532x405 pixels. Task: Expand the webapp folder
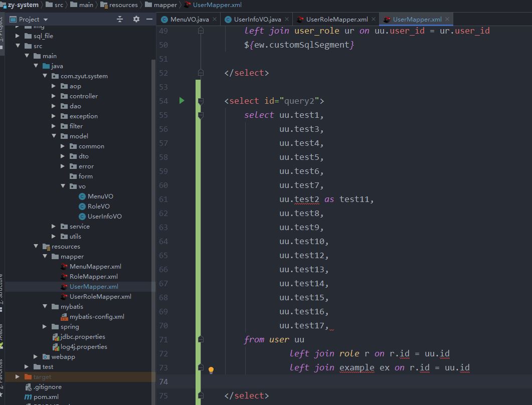click(36, 357)
